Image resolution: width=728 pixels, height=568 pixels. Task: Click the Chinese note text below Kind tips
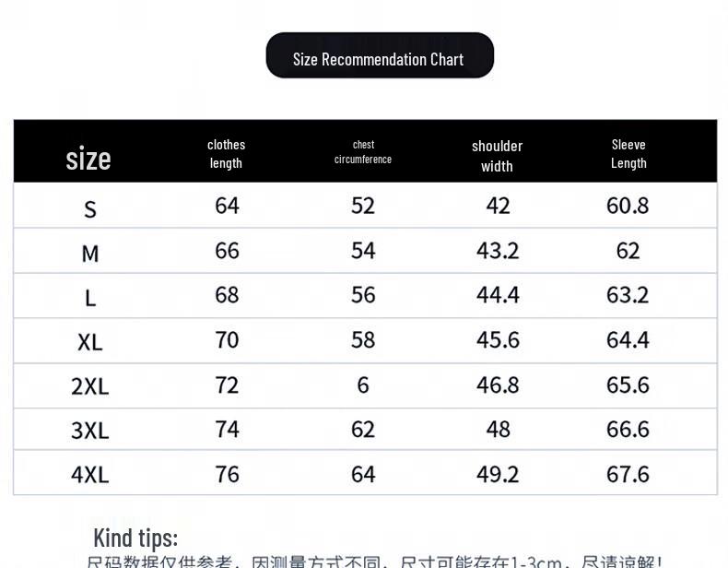(374, 562)
